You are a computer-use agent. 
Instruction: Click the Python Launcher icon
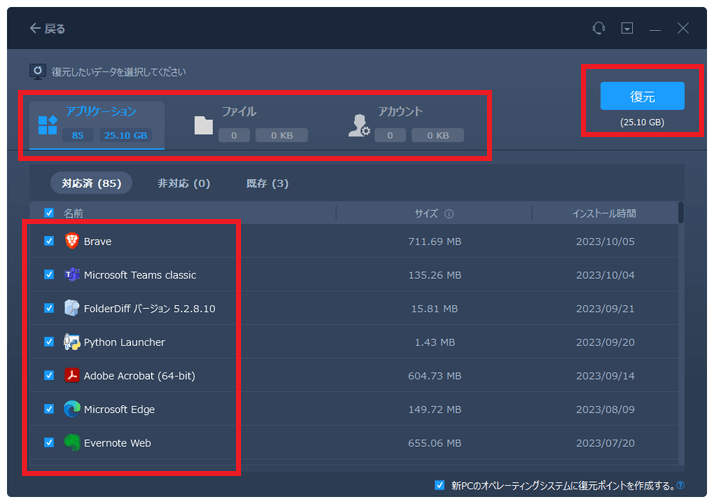(x=72, y=342)
